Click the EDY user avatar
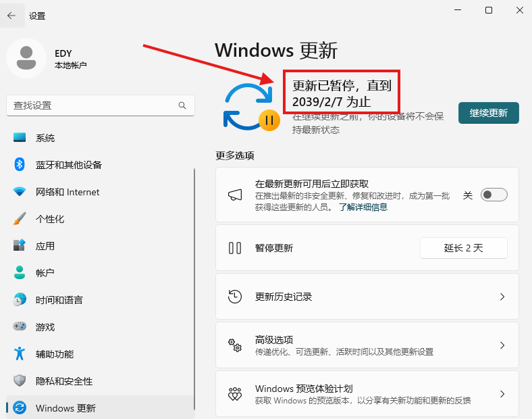The height and width of the screenshot is (419, 532). pos(26,58)
